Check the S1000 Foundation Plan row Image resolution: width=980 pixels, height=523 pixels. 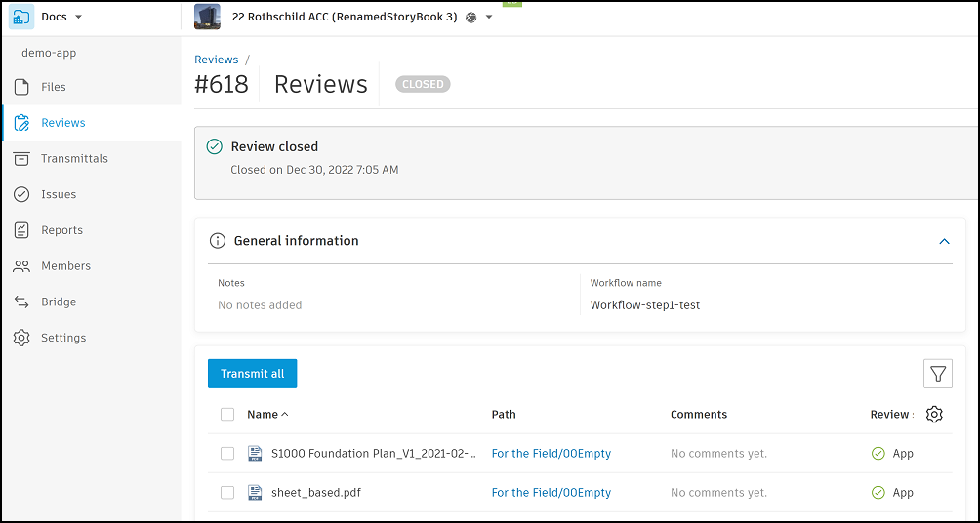click(x=227, y=454)
